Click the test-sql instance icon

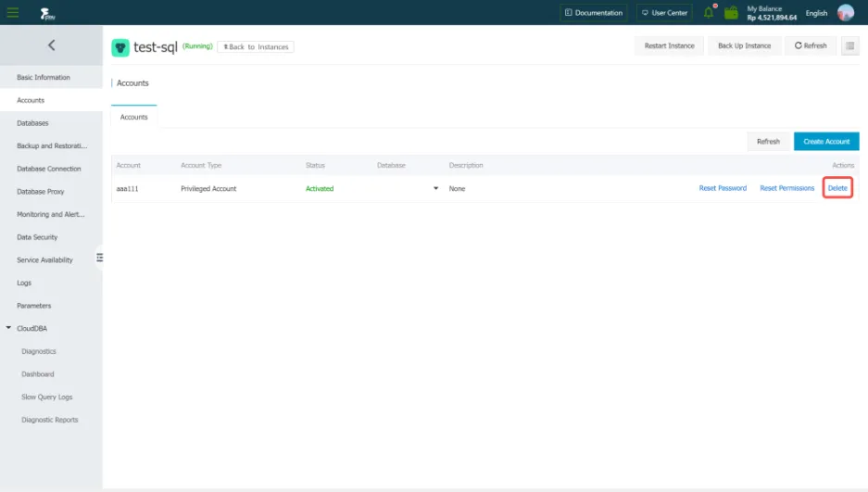120,47
